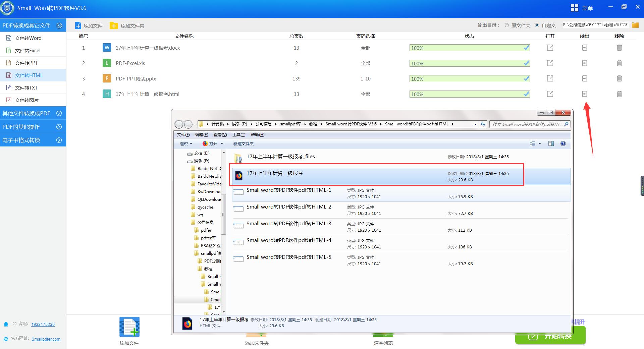Choose 文件转Excel in sidebar
Image resolution: width=644 pixels, height=349 pixels.
point(33,50)
